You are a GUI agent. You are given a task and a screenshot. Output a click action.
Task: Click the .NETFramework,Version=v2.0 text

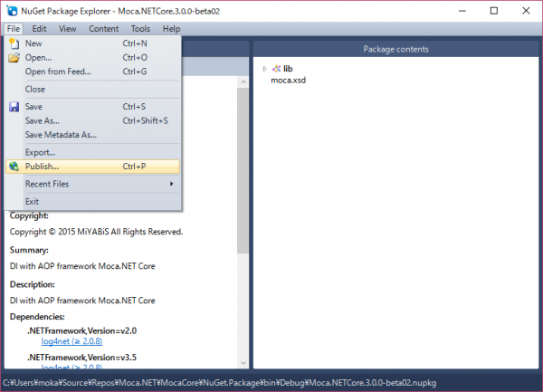(x=82, y=330)
